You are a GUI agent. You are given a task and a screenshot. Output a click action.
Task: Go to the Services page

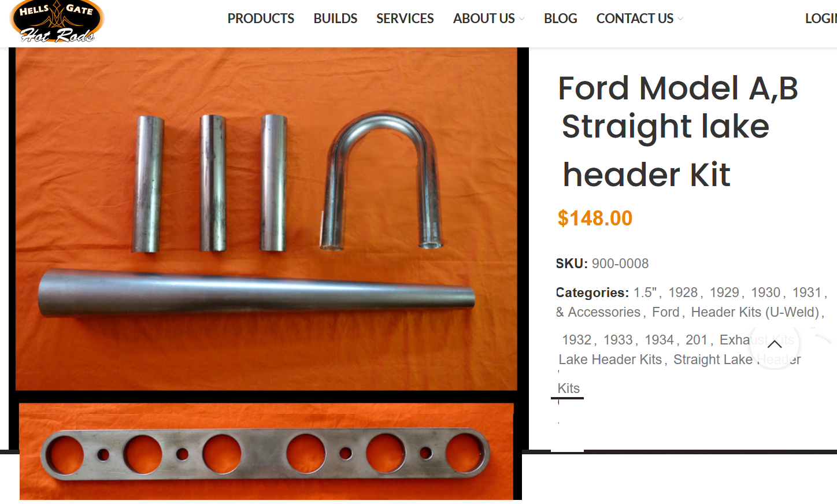[x=405, y=18]
